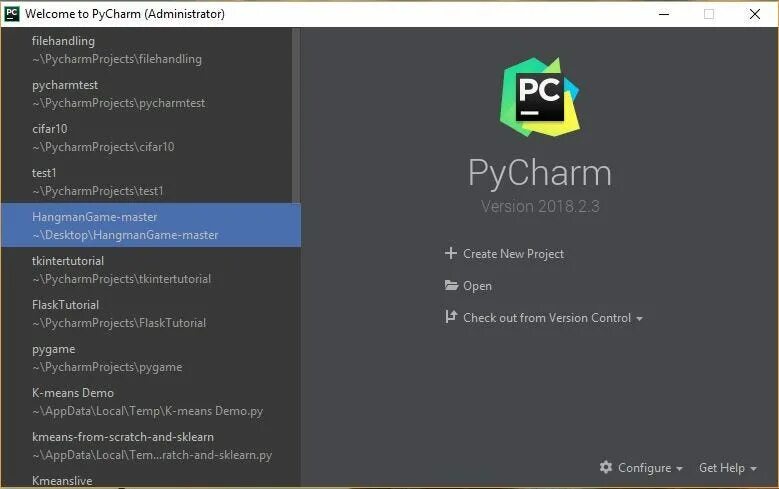Click the PyCharm title bar app icon
Viewport: 779px width, 489px height.
(11, 13)
